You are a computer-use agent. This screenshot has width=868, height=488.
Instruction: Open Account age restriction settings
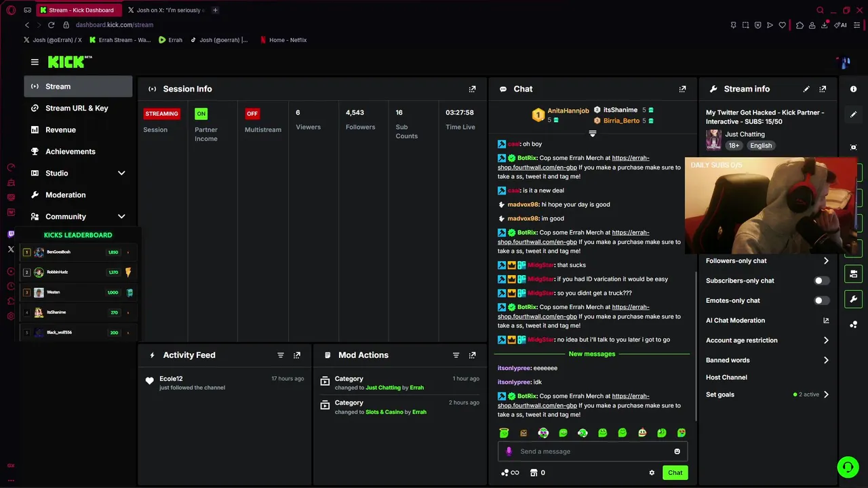767,340
